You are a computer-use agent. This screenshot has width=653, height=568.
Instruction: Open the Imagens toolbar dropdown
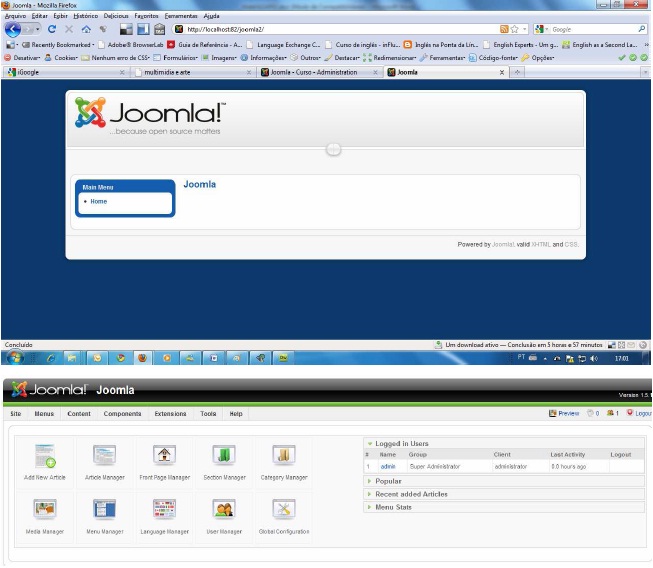click(x=219, y=57)
